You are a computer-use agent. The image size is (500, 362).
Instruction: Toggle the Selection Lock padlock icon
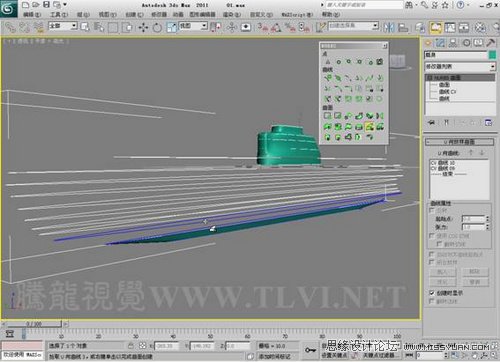(x=131, y=346)
